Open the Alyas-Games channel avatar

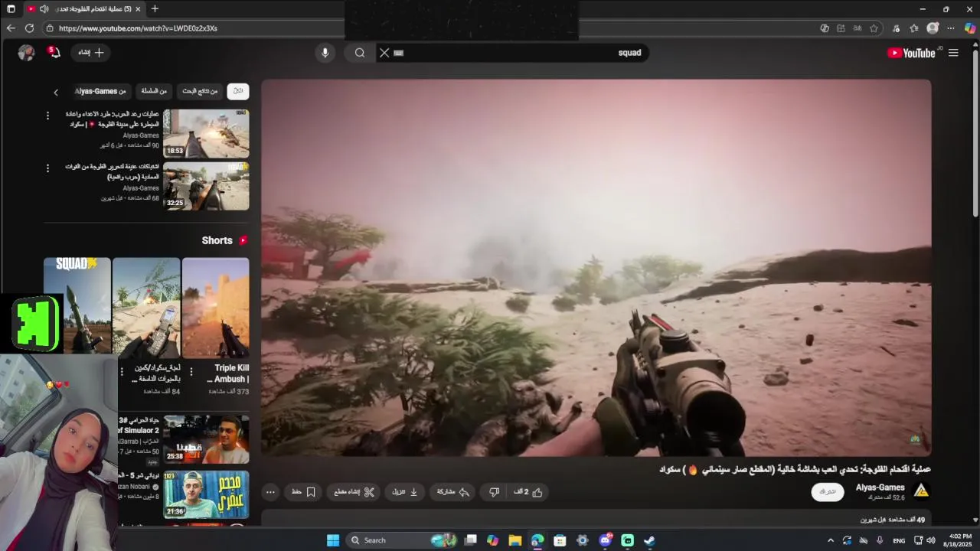[x=921, y=491]
